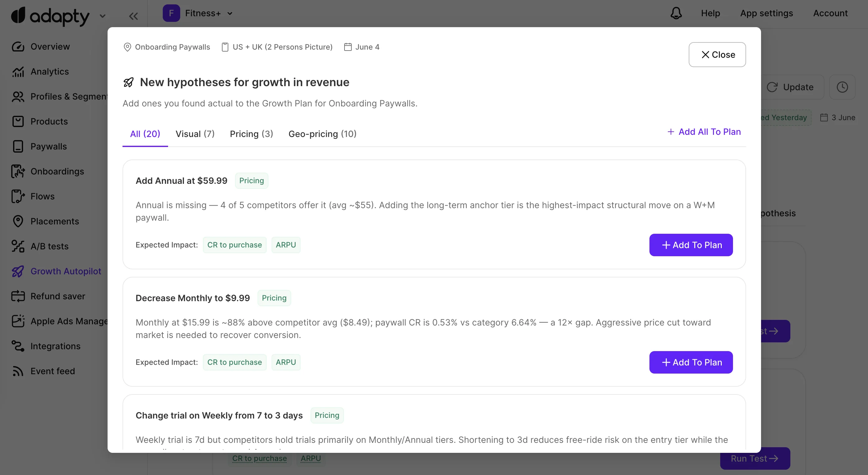Open notifications bell
Image resolution: width=868 pixels, height=475 pixels.
click(x=676, y=13)
